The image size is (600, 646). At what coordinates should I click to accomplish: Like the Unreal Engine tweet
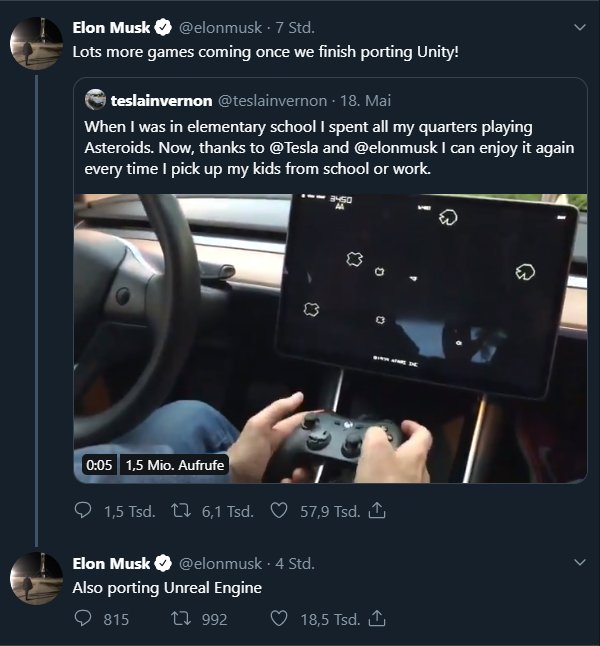pyautogui.click(x=280, y=619)
